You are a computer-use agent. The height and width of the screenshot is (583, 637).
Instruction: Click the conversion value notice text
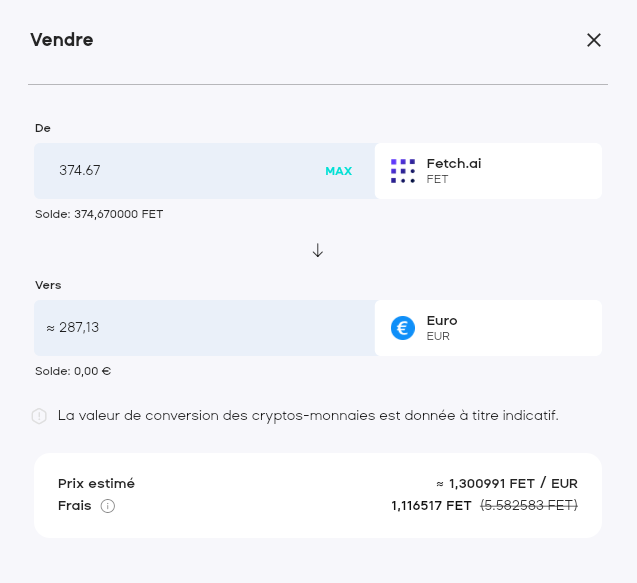(308, 415)
